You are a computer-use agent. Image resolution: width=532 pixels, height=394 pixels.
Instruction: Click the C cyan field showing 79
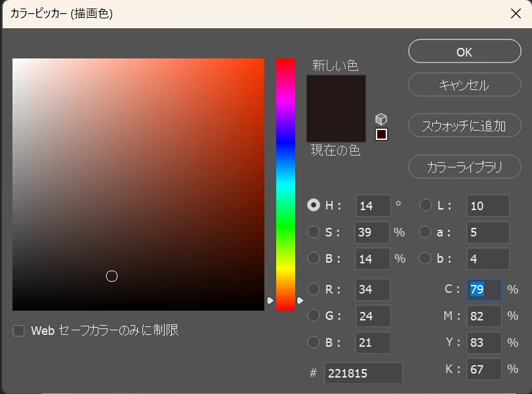484,290
